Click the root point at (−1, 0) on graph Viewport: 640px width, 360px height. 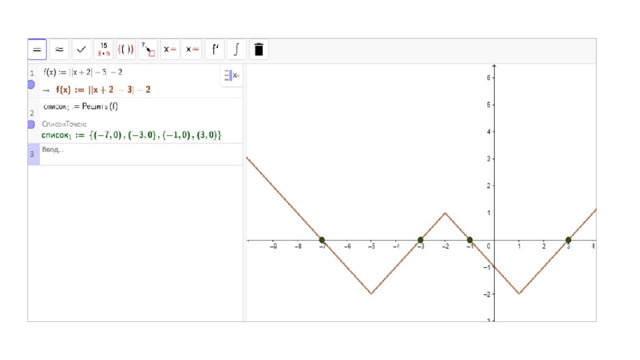470,240
